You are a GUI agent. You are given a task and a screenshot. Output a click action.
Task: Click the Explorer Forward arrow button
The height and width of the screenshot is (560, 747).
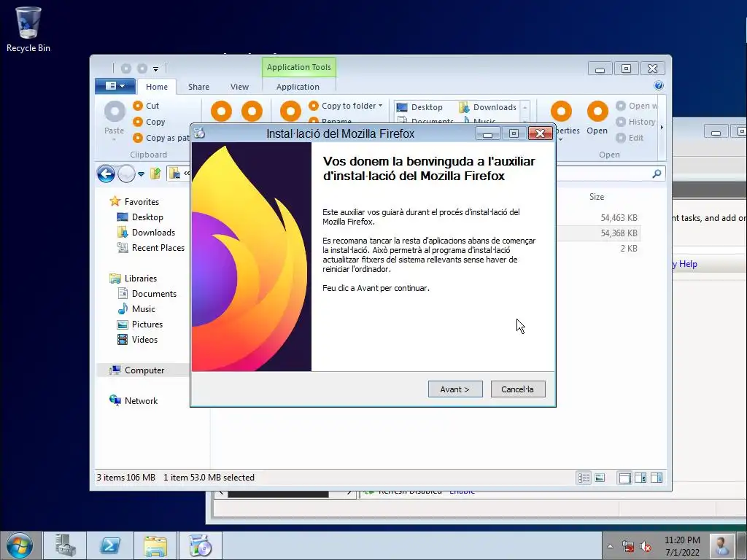pyautogui.click(x=126, y=174)
